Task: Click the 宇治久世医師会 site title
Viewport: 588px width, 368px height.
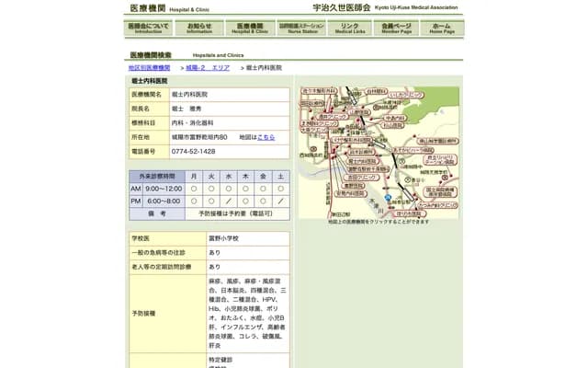Action: pos(342,7)
